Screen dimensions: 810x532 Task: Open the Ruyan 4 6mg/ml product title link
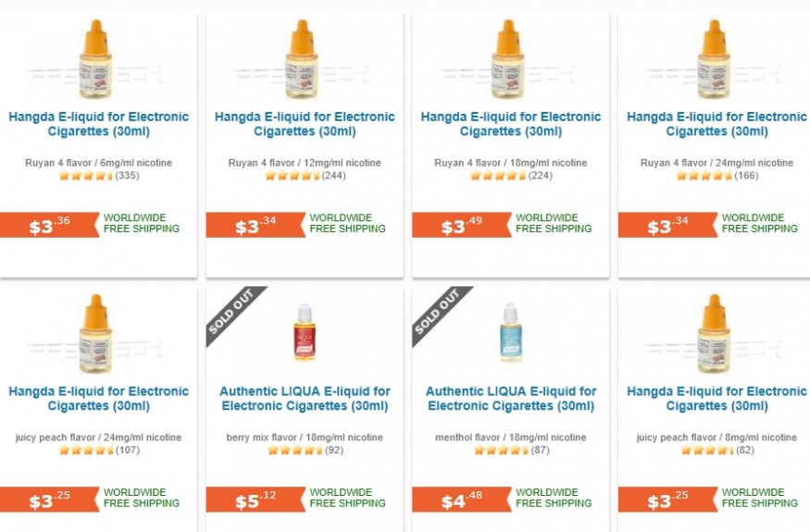point(98,124)
